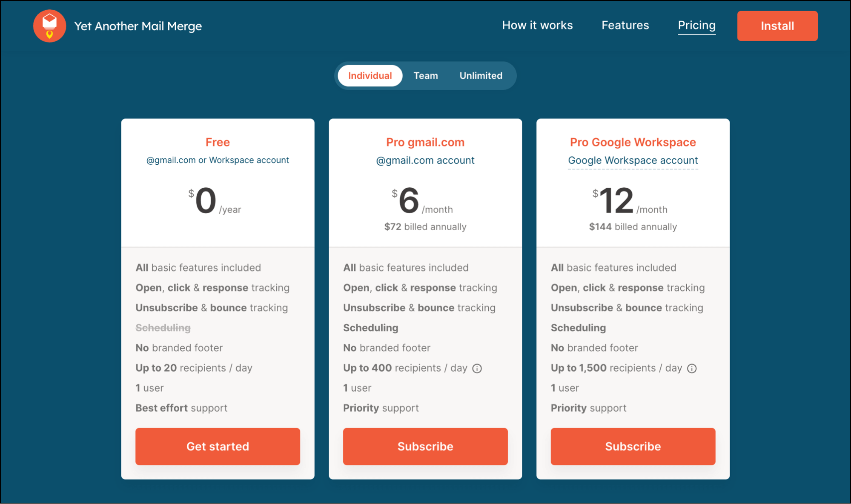Click All basic features included in Pro Google Workspace
Screen dimensions: 851x504
tap(614, 268)
